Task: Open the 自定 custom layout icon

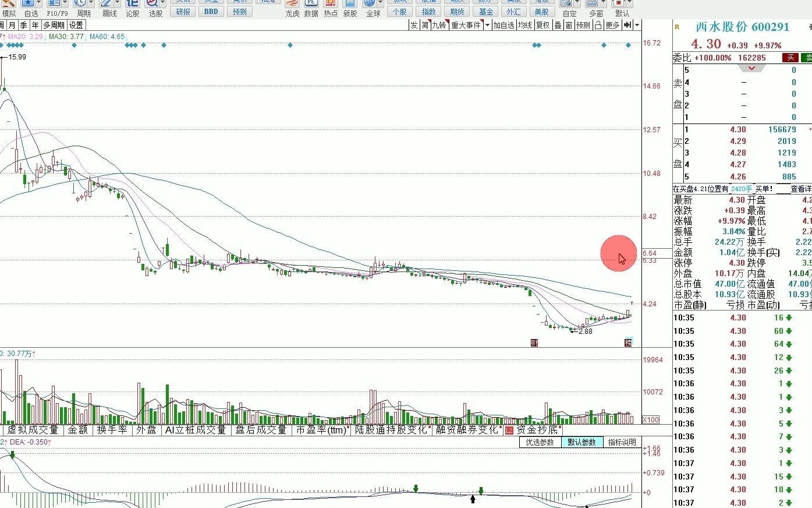Action: point(566,3)
